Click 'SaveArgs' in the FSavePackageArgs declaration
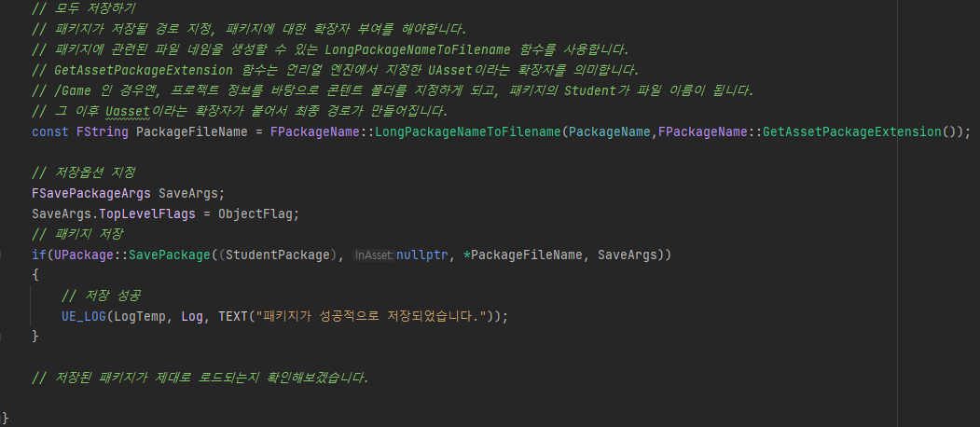Image resolution: width=980 pixels, height=427 pixels. click(x=187, y=193)
